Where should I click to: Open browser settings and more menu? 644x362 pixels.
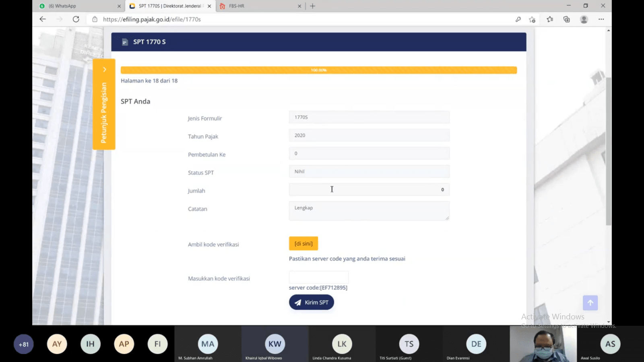pyautogui.click(x=601, y=19)
